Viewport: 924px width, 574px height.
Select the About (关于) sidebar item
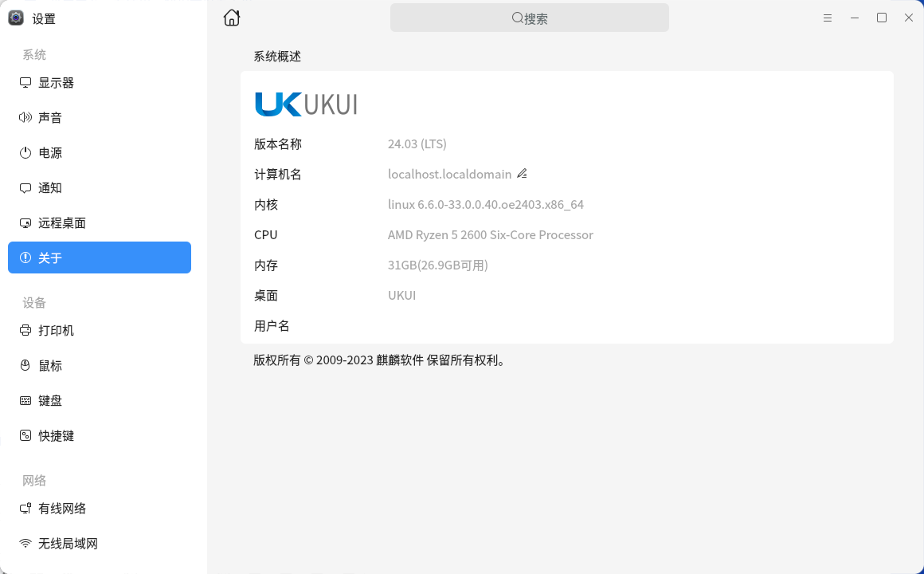coord(100,258)
